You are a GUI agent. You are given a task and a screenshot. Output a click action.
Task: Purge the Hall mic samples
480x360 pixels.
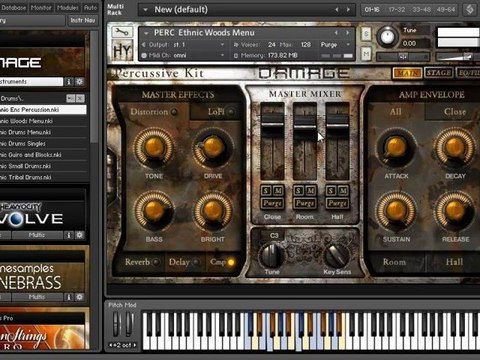pyautogui.click(x=337, y=203)
